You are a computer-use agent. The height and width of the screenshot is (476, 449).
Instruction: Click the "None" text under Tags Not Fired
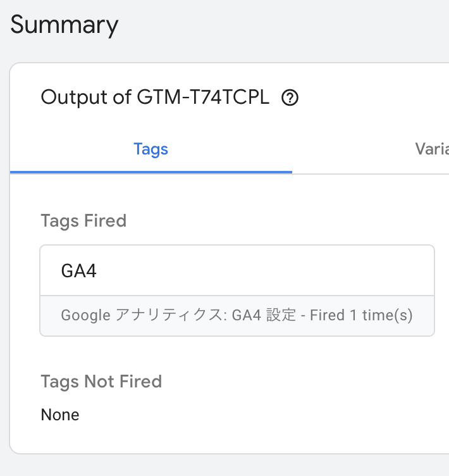click(60, 415)
